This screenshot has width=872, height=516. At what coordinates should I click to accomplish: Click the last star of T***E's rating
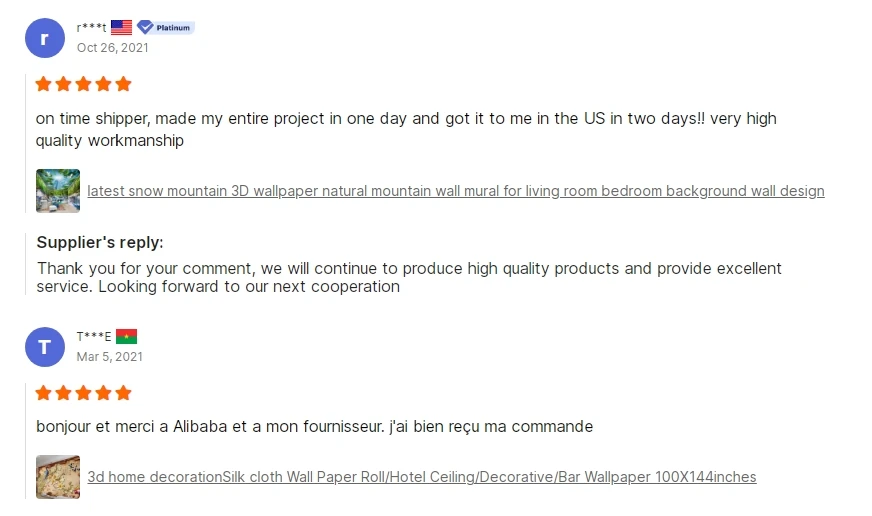123,393
